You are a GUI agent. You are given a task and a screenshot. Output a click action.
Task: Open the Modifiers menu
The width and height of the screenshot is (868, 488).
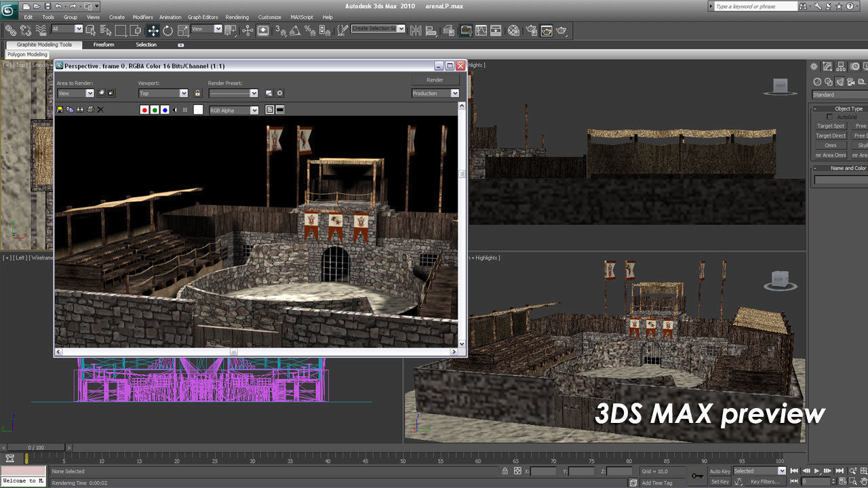[142, 17]
